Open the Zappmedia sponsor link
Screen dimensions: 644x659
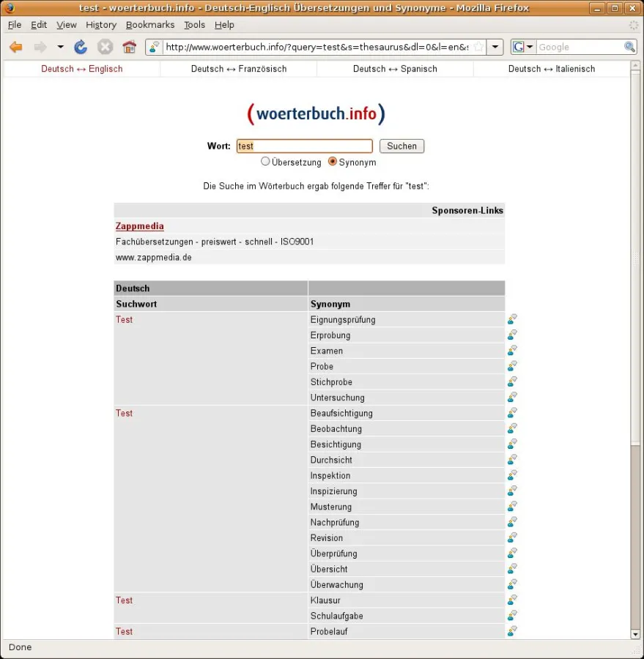tap(139, 226)
